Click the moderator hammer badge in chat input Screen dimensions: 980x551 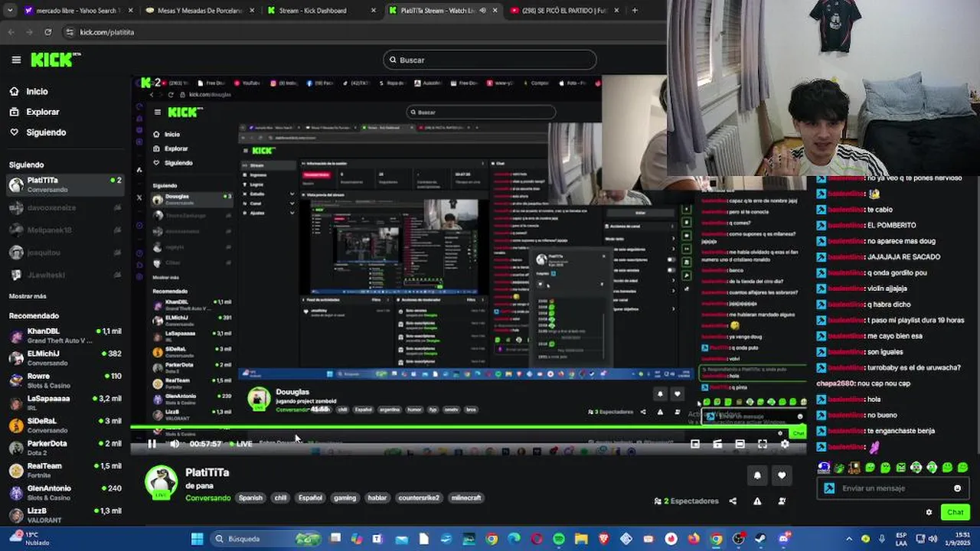coord(829,488)
